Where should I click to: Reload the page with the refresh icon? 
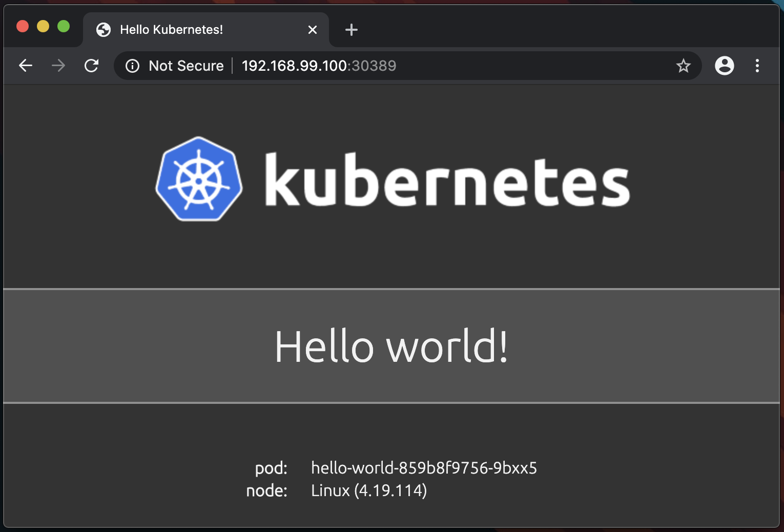tap(91, 66)
